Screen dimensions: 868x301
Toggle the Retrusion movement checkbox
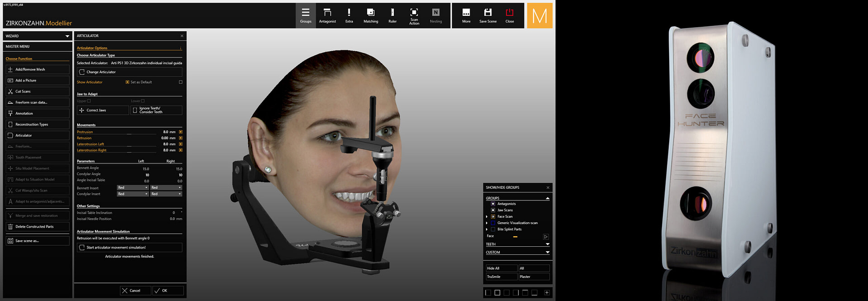tap(180, 138)
